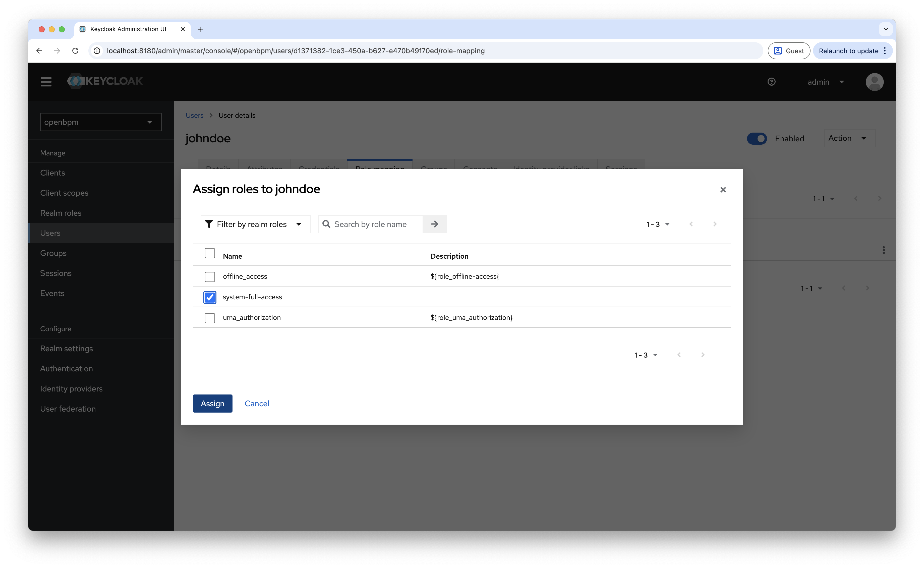Viewport: 924px width, 568px height.
Task: Click the browser back arrow
Action: click(x=39, y=51)
